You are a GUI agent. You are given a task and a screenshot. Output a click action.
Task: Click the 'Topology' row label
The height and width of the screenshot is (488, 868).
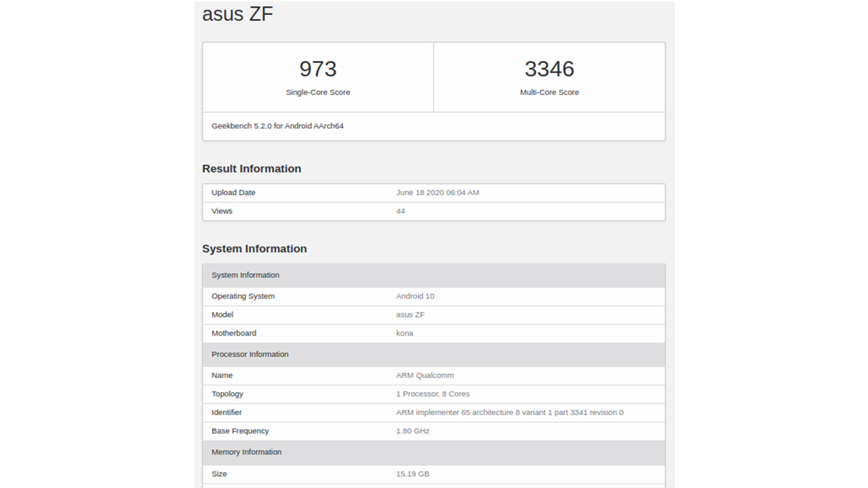pos(227,394)
